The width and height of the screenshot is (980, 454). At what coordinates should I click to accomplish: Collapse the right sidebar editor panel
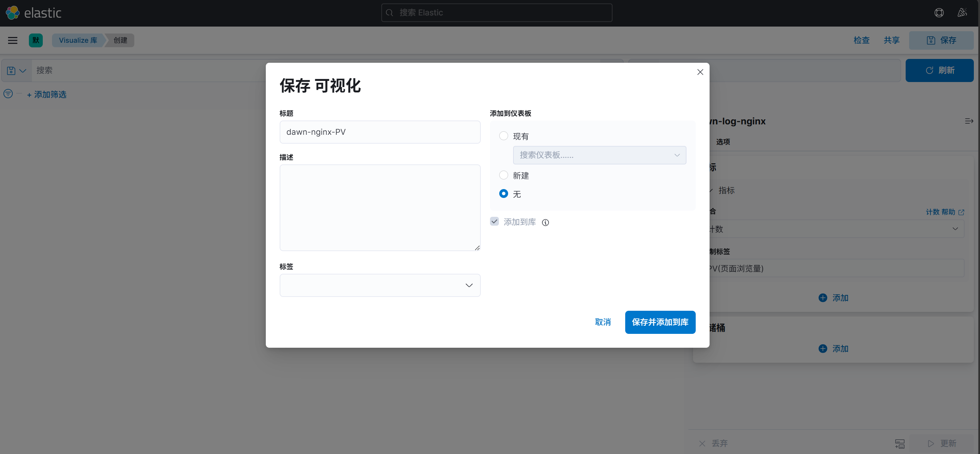coord(969,121)
